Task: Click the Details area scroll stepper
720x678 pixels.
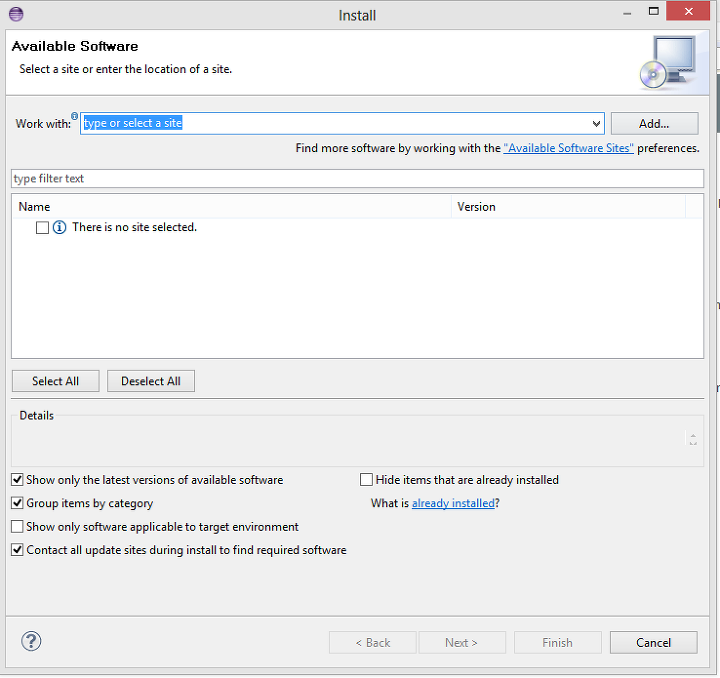Action: [x=693, y=439]
